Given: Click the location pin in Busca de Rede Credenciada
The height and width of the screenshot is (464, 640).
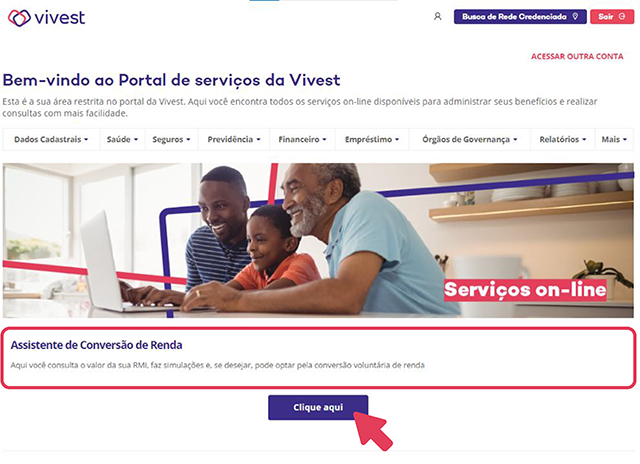Looking at the screenshot, I should 575,16.
